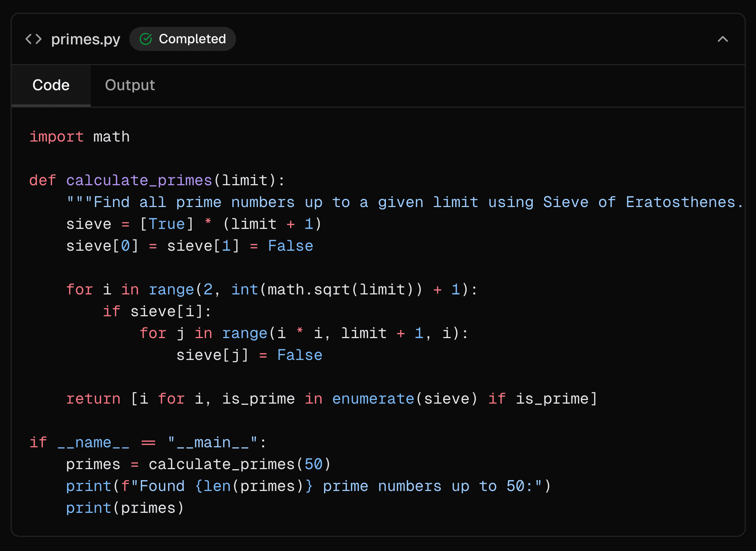Click the calculate_primes function name in def
This screenshot has width=756, height=551.
[x=139, y=180]
